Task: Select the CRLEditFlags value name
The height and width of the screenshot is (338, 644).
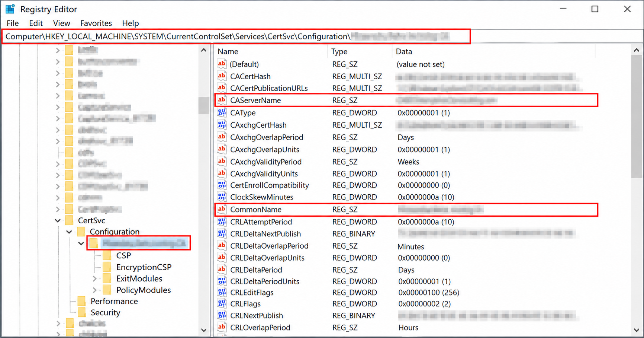Action: click(x=252, y=293)
